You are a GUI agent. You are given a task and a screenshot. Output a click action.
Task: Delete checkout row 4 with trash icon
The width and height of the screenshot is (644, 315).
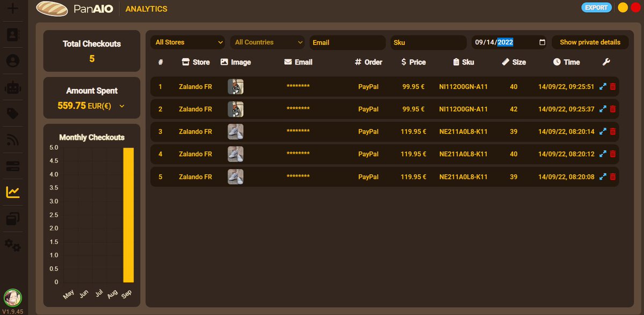pos(612,154)
